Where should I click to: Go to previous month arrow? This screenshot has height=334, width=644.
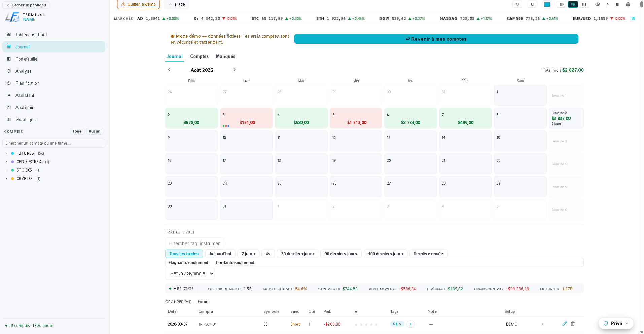(169, 70)
